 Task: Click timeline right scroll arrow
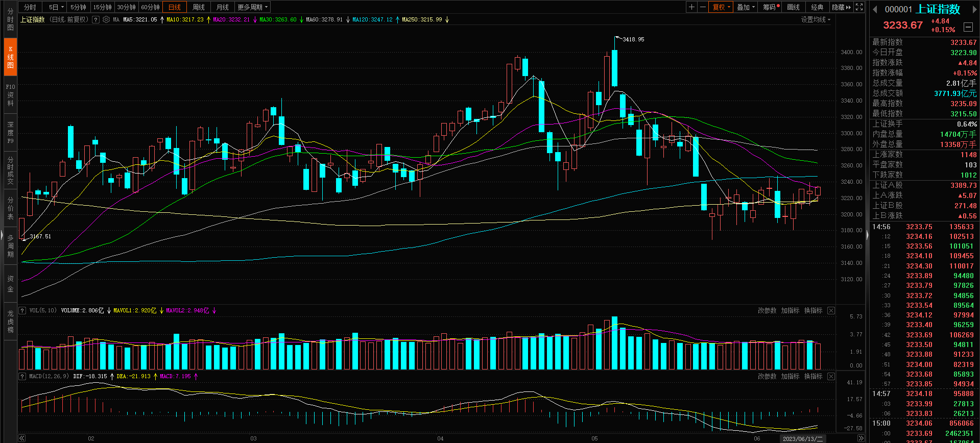tap(861, 438)
